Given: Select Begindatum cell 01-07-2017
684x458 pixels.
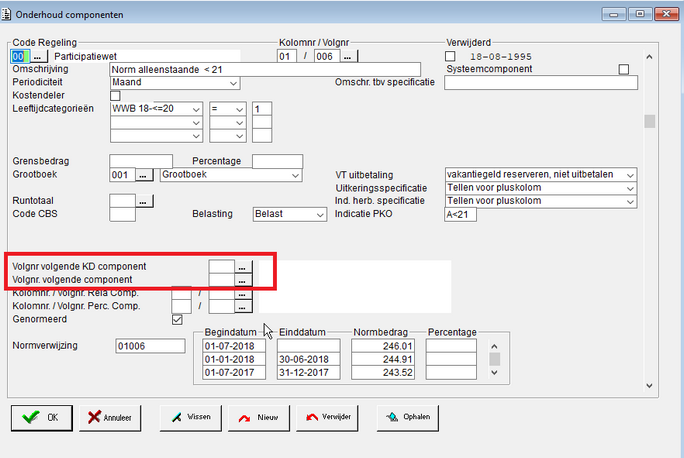Looking at the screenshot, I should click(x=234, y=373).
